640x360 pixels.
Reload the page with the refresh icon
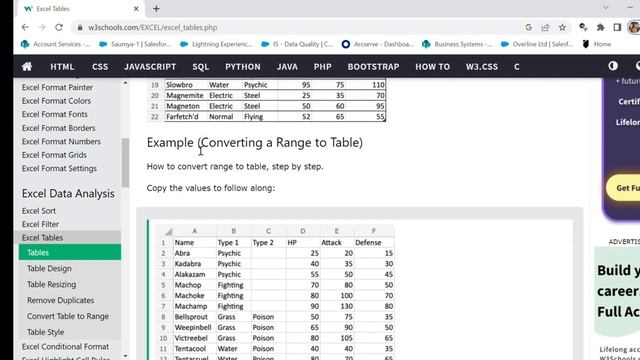coord(59,27)
